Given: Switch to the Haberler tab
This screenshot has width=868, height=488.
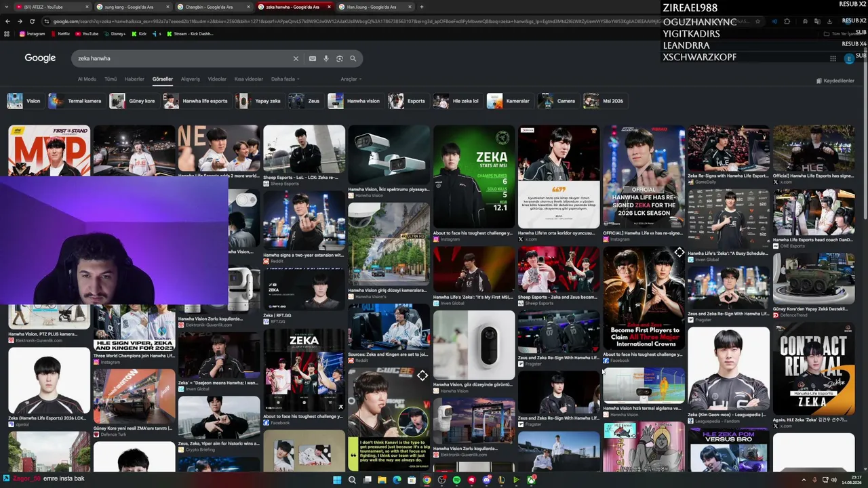Looking at the screenshot, I should 134,79.
